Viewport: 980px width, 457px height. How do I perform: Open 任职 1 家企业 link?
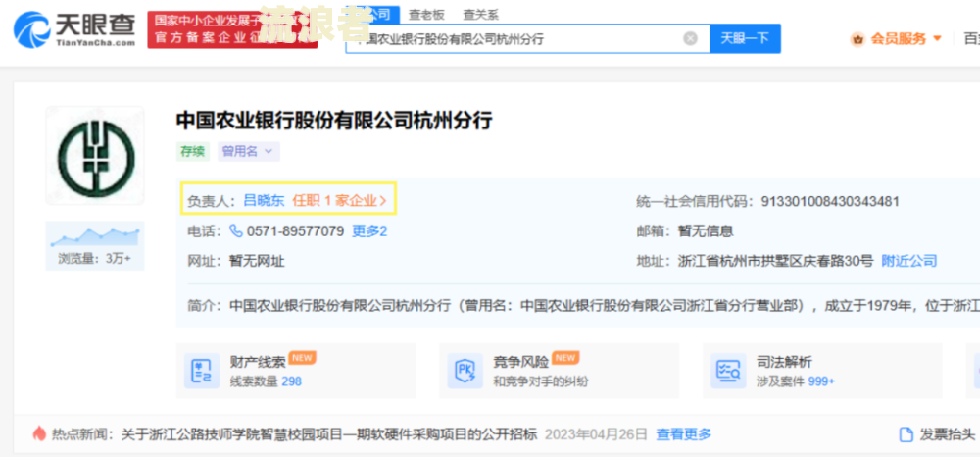[x=340, y=201]
